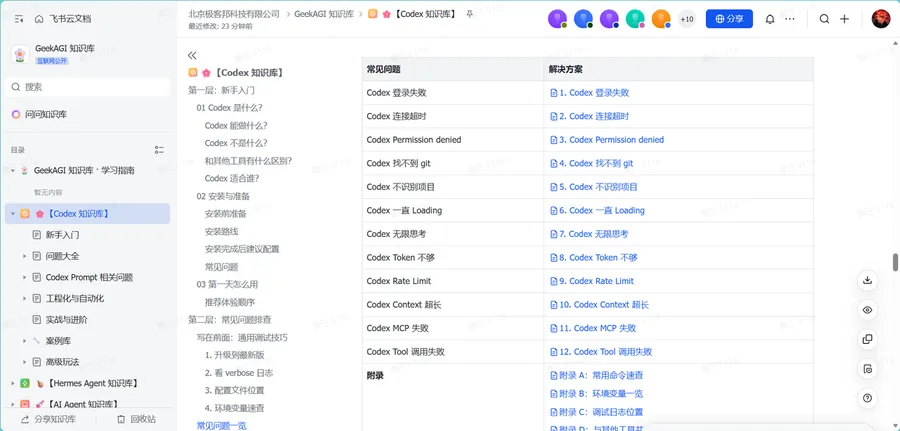900x431 pixels.
Task: Click the first purple collaborator avatar
Action: pos(557,19)
